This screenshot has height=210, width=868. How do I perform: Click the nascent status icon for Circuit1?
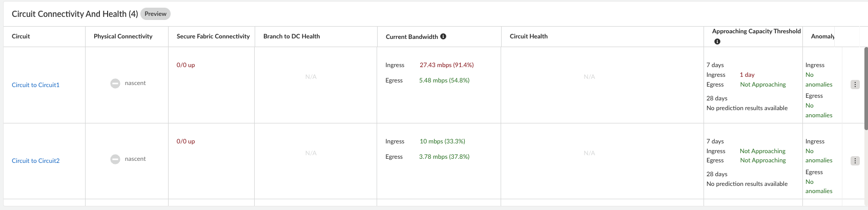click(x=115, y=83)
